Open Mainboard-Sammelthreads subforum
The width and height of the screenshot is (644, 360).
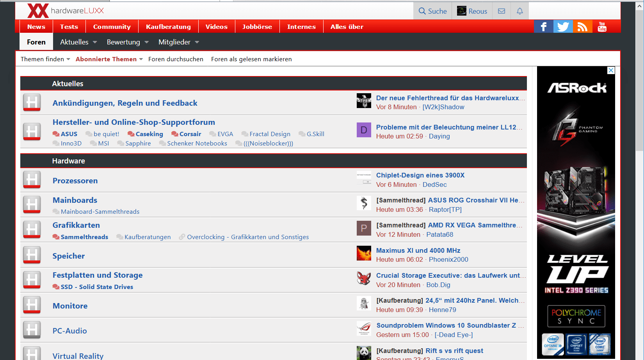click(100, 211)
